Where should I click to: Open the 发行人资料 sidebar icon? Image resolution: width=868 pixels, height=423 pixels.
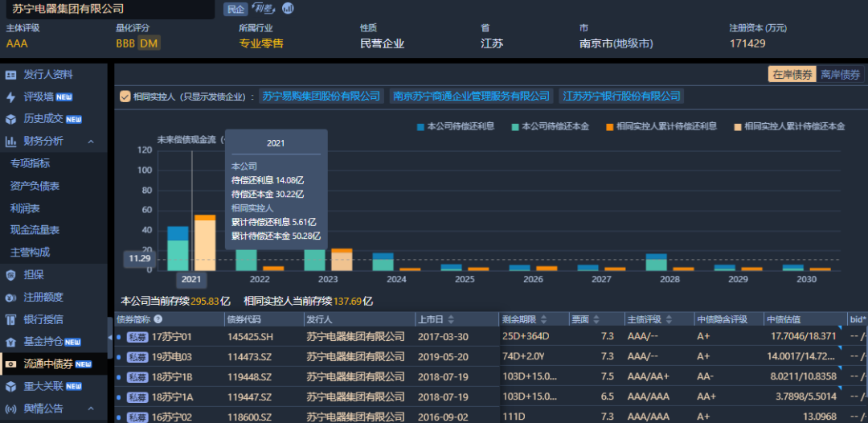(10, 75)
